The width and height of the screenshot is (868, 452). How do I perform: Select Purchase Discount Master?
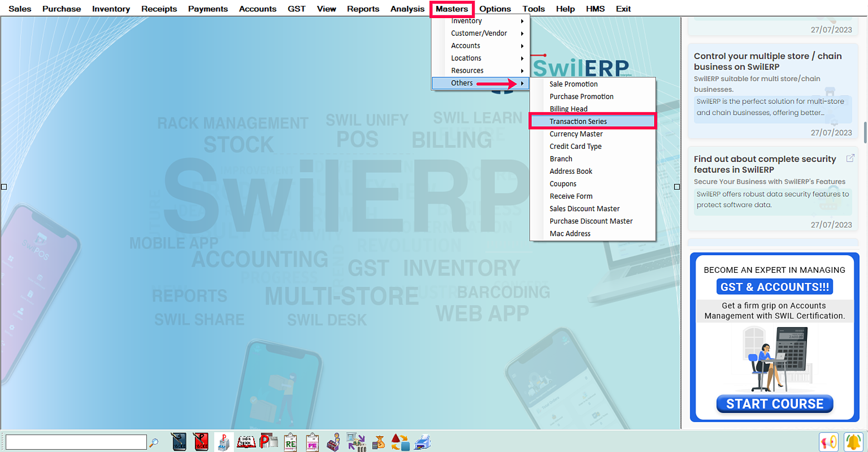[x=593, y=221]
